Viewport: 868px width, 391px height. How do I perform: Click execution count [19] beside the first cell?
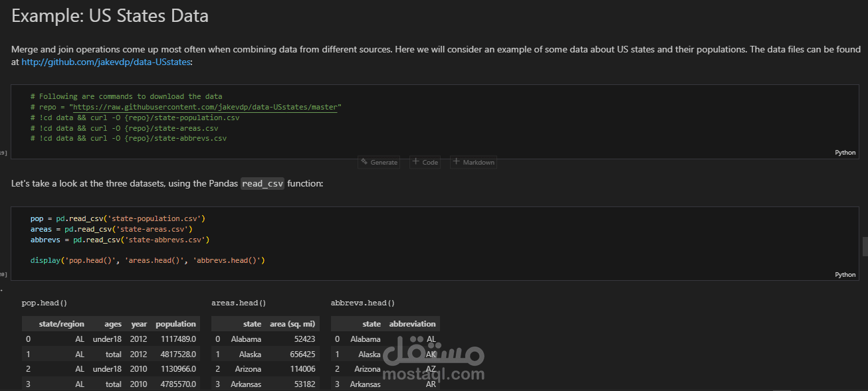click(x=3, y=152)
